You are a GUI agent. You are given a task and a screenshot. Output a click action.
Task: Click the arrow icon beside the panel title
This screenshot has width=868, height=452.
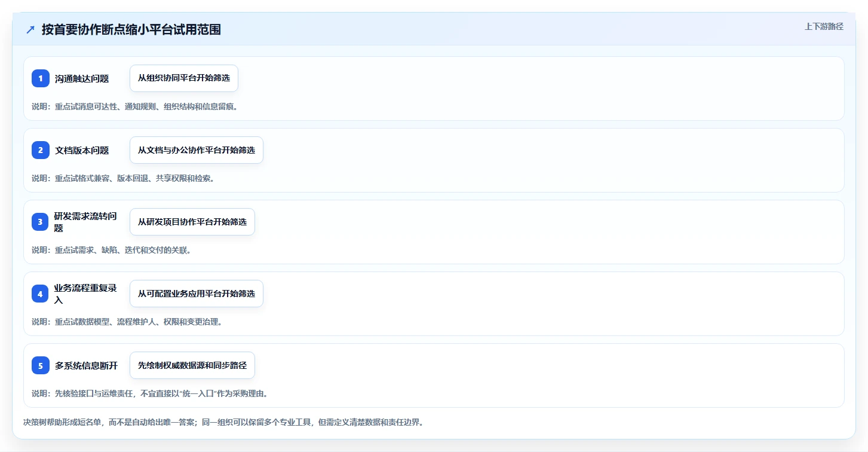pyautogui.click(x=30, y=30)
